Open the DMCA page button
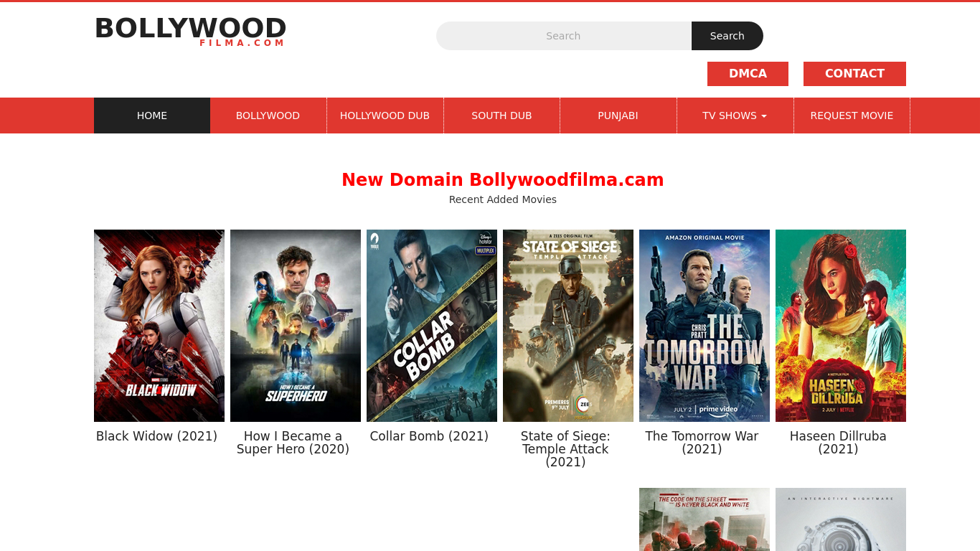 tap(748, 74)
